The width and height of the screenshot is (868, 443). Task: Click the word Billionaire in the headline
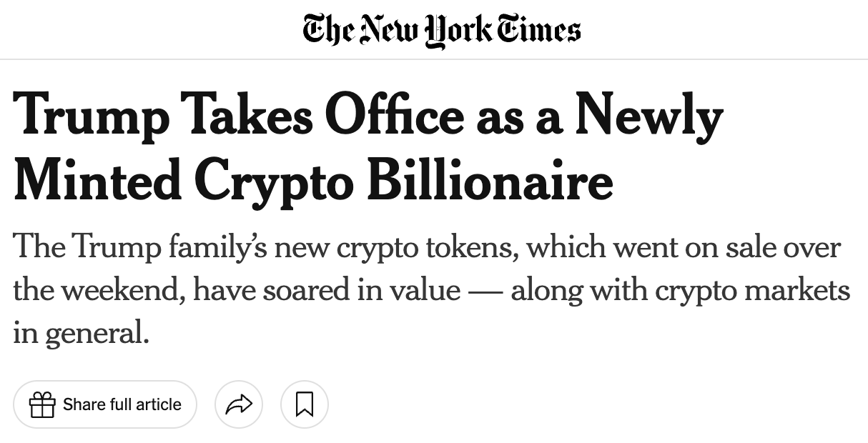pyautogui.click(x=490, y=179)
